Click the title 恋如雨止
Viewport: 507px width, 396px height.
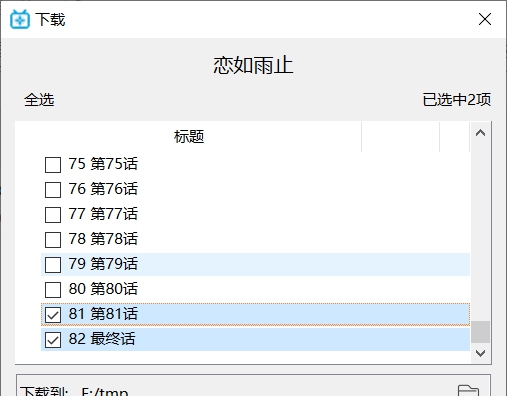pos(253,65)
